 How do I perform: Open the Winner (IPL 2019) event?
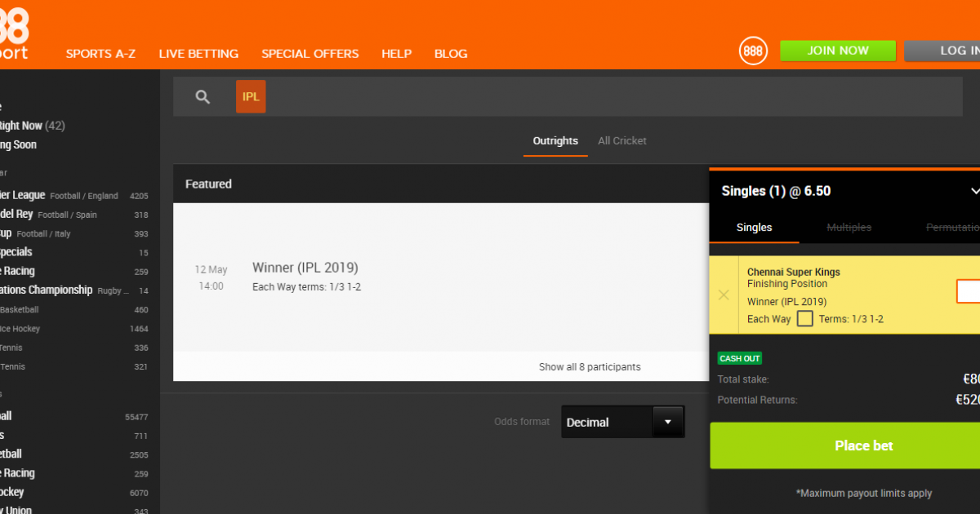click(305, 268)
